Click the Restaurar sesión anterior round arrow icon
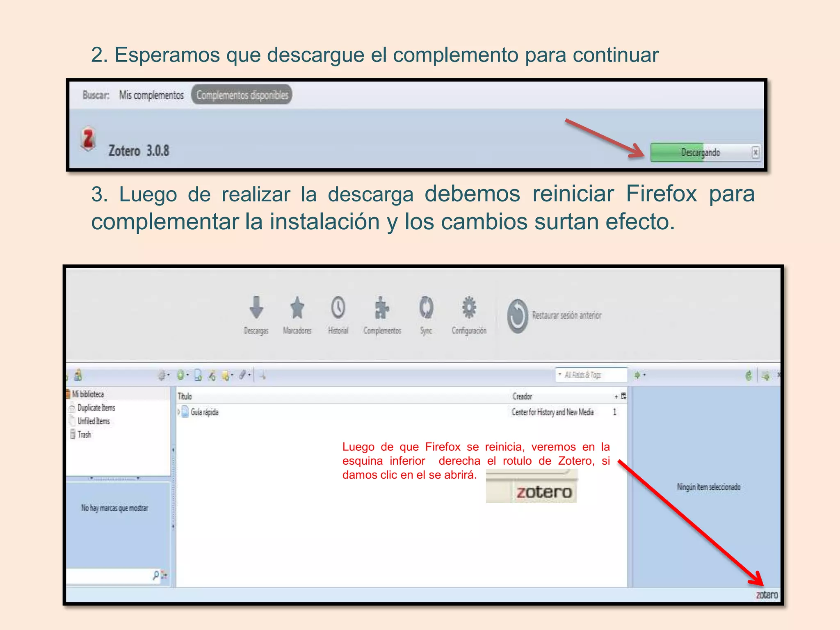 click(x=518, y=316)
